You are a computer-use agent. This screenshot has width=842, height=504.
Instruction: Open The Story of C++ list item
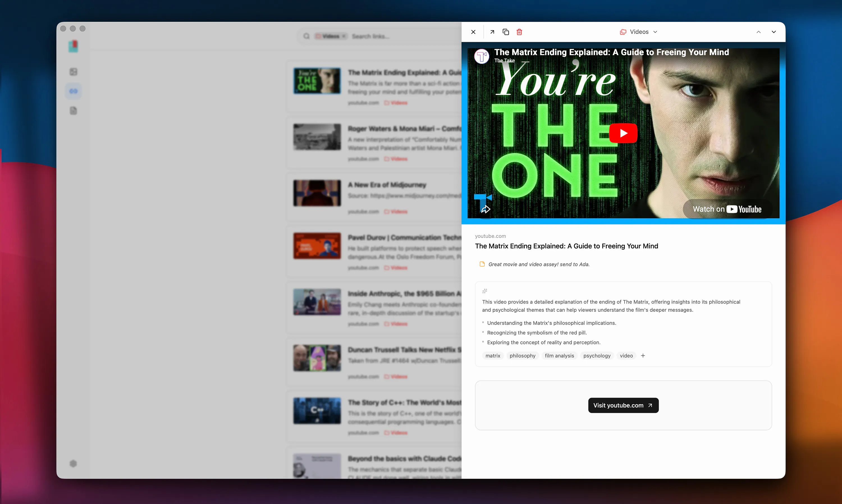374,417
